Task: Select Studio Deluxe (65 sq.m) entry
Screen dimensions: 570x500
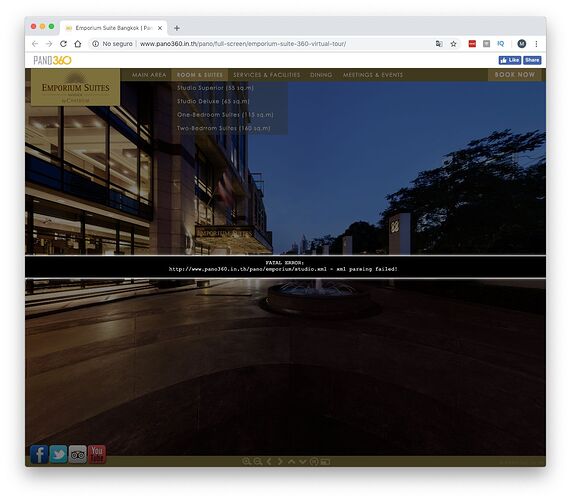Action: pyautogui.click(x=213, y=101)
